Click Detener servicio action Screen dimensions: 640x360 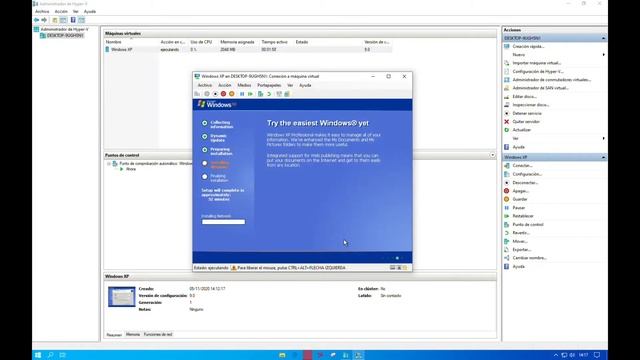coord(527,113)
